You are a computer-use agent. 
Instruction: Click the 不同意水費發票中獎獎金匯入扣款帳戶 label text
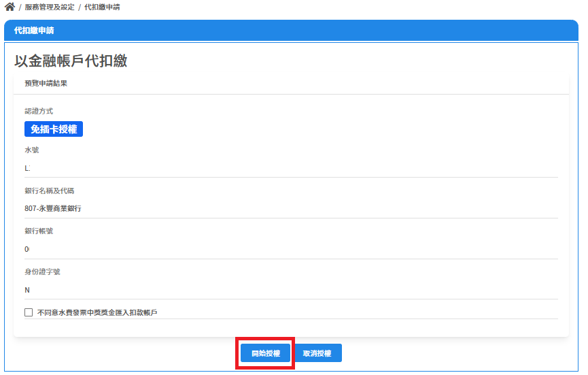pyautogui.click(x=97, y=312)
